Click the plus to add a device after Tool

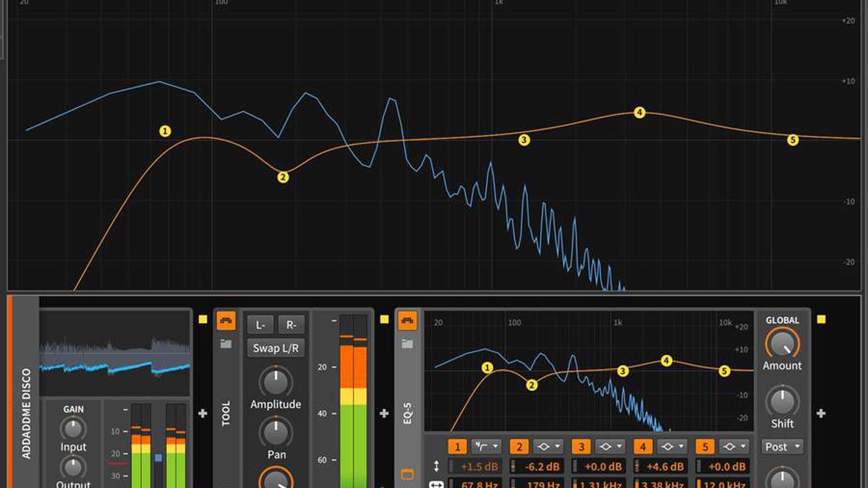(384, 412)
